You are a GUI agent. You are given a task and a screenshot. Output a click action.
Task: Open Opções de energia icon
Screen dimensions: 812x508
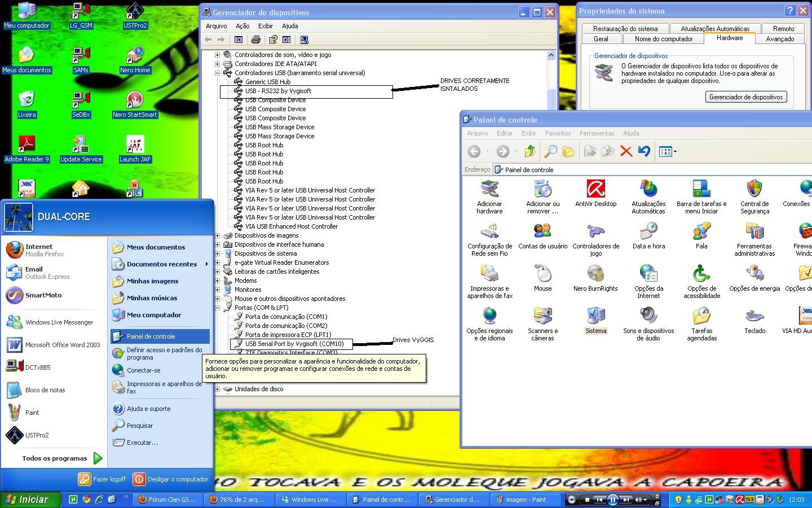click(x=754, y=278)
